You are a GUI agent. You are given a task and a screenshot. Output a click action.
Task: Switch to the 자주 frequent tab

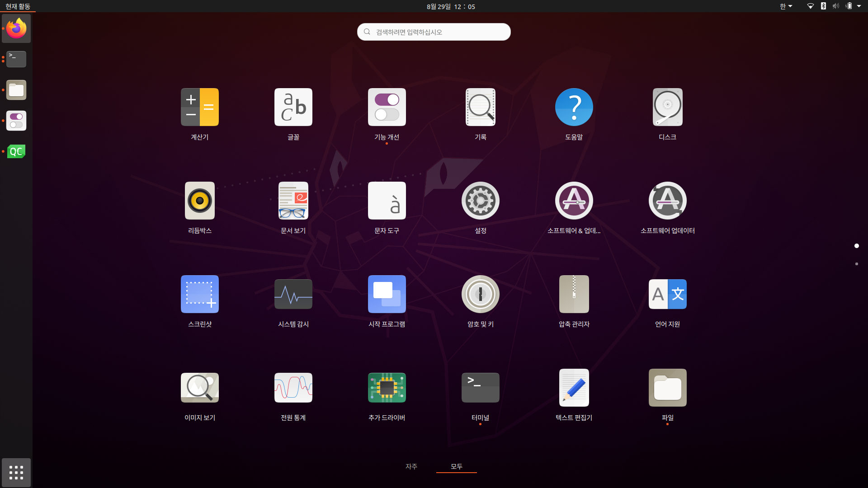click(411, 466)
